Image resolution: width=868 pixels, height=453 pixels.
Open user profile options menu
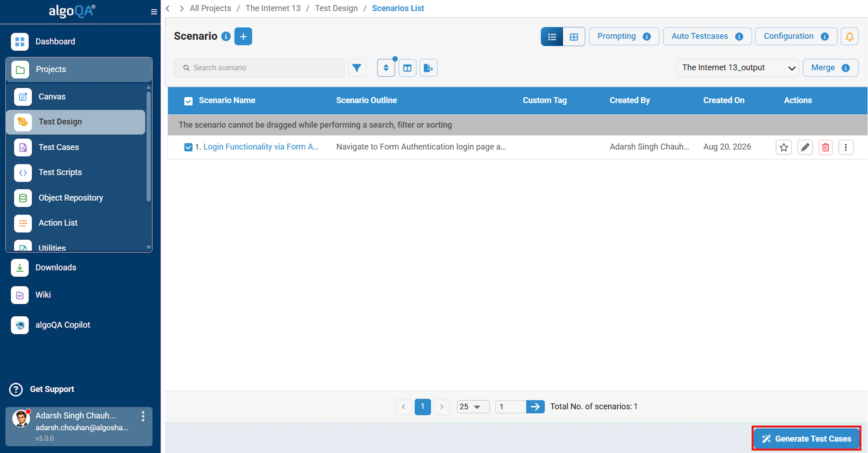(143, 416)
